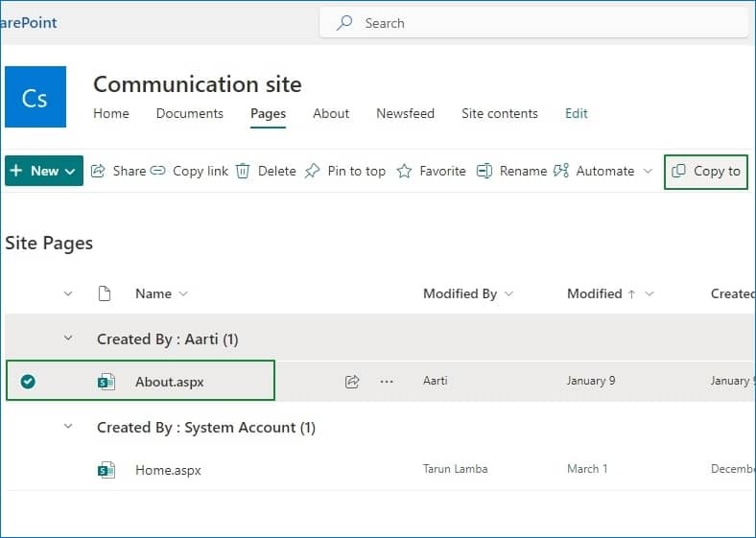This screenshot has height=538, width=756.
Task: Click the Automate flow icon
Action: point(561,171)
